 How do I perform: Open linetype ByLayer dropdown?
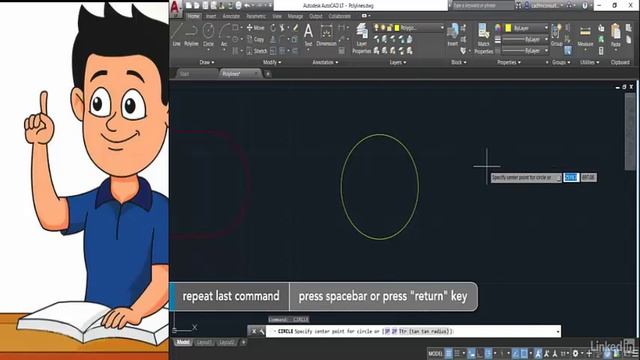[x=525, y=51]
